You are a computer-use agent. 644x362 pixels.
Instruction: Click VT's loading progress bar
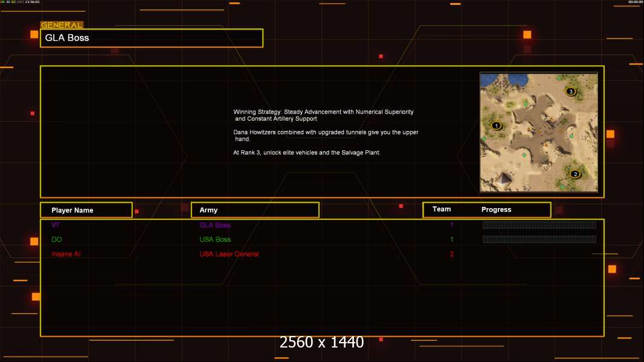click(x=539, y=225)
